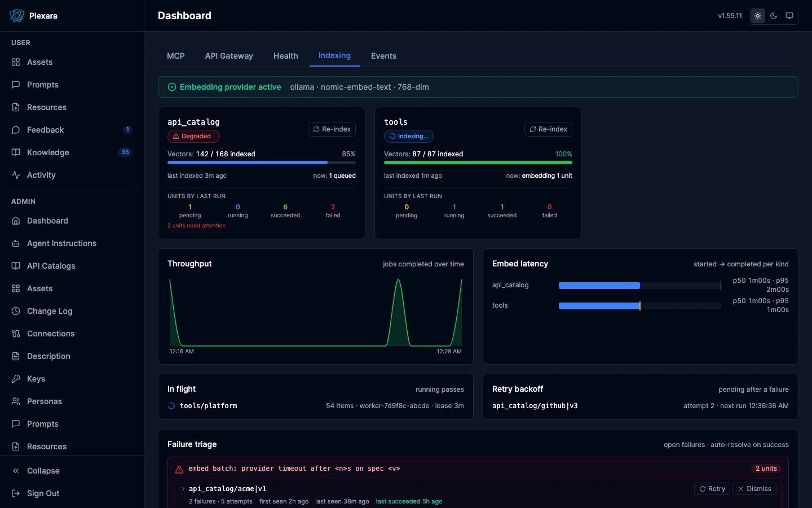Image resolution: width=812 pixels, height=508 pixels.
Task: Select the system theme monitor icon
Action: click(x=789, y=16)
